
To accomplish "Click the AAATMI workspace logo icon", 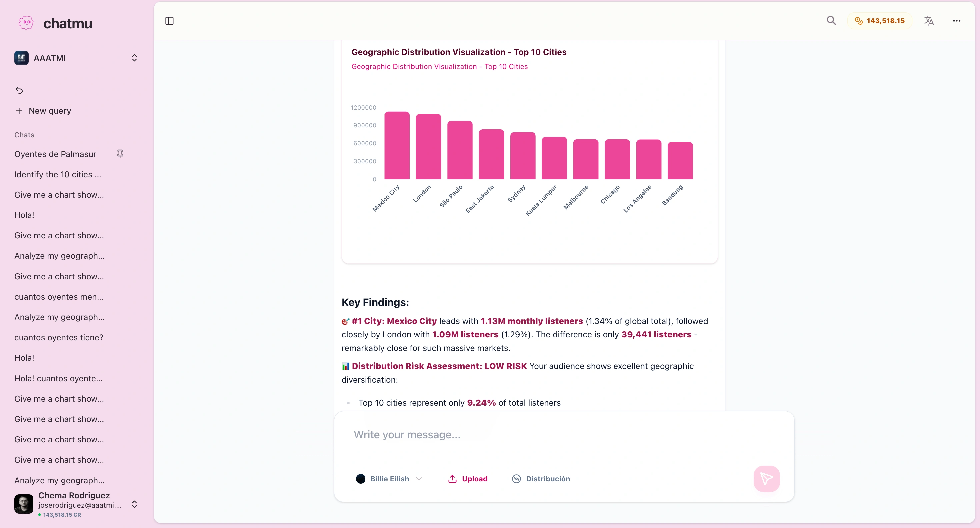I will [21, 58].
